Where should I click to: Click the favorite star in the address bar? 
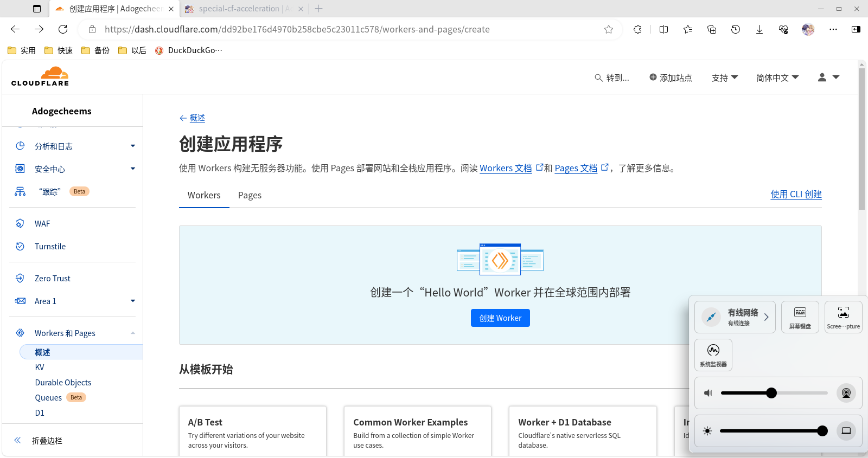[x=609, y=29]
